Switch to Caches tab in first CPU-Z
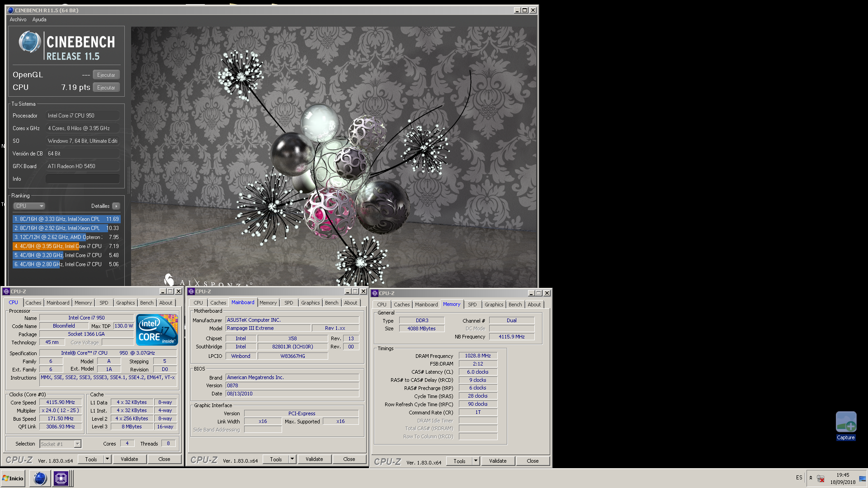The width and height of the screenshot is (868, 488). tap(33, 303)
